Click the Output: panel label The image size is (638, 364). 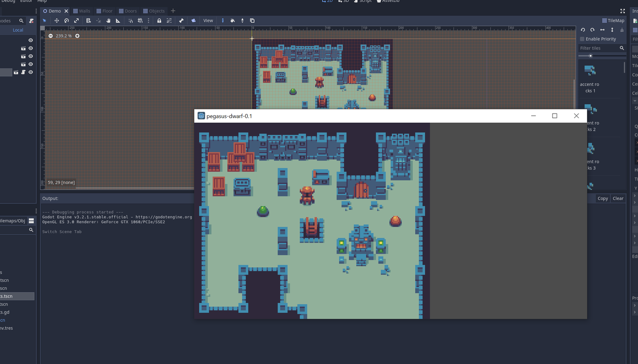pyautogui.click(x=50, y=198)
